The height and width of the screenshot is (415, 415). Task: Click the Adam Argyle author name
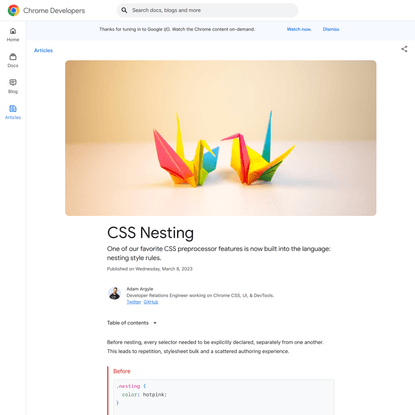click(x=140, y=289)
